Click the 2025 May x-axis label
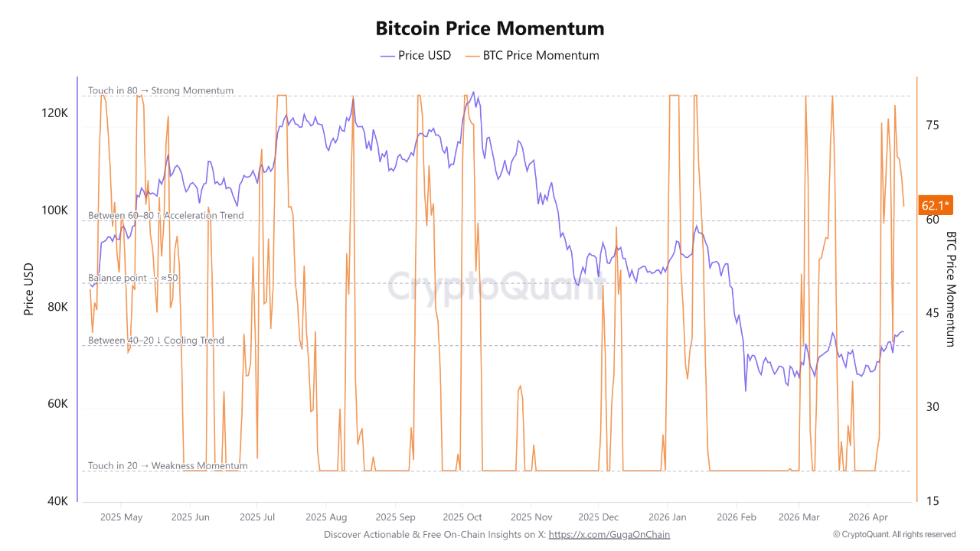 [122, 517]
